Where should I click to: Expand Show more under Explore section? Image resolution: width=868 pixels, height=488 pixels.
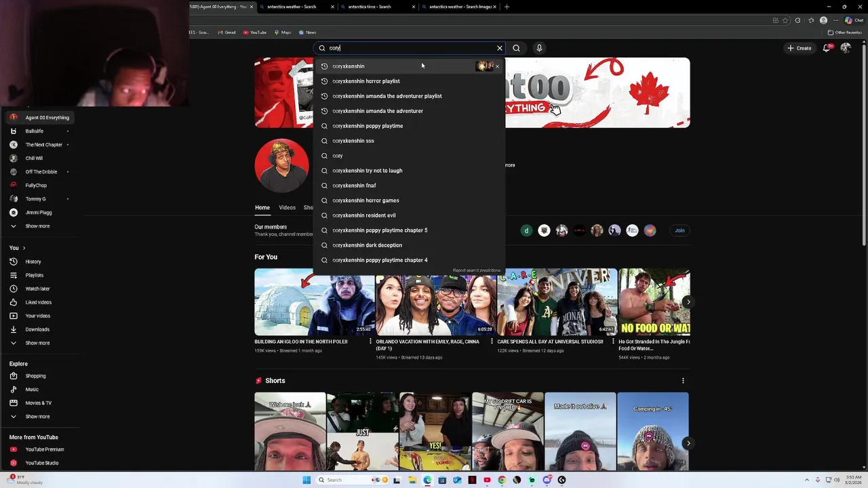point(41,416)
